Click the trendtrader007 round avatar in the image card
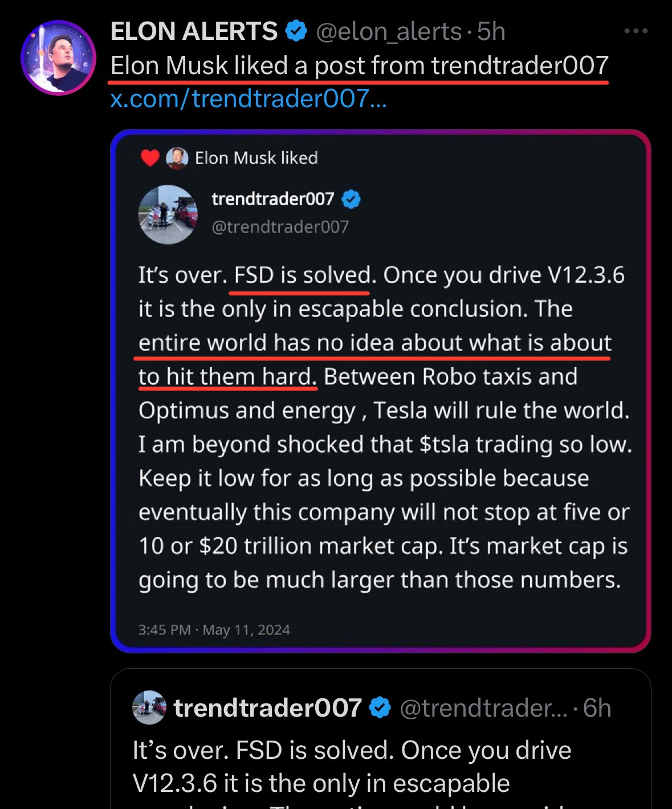This screenshot has width=672, height=809. pos(168,214)
